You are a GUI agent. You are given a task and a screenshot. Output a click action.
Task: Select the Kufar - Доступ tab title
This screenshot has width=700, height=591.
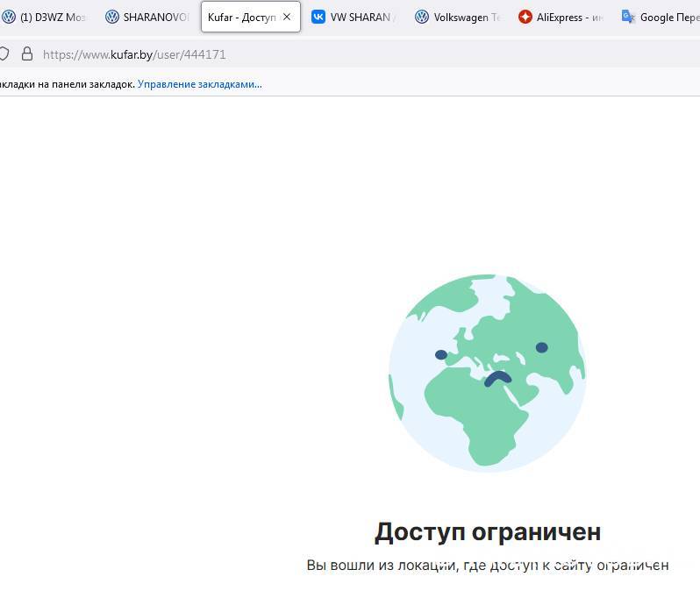click(241, 17)
